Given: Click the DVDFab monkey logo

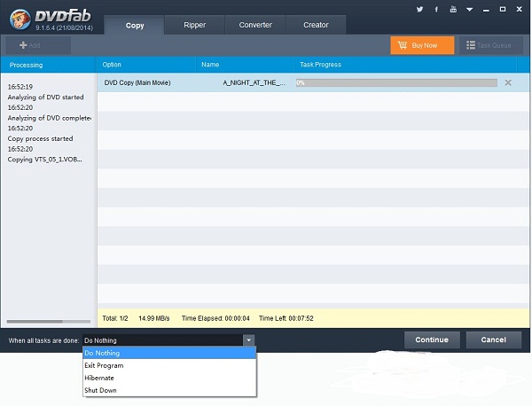Looking at the screenshot, I should (x=20, y=19).
